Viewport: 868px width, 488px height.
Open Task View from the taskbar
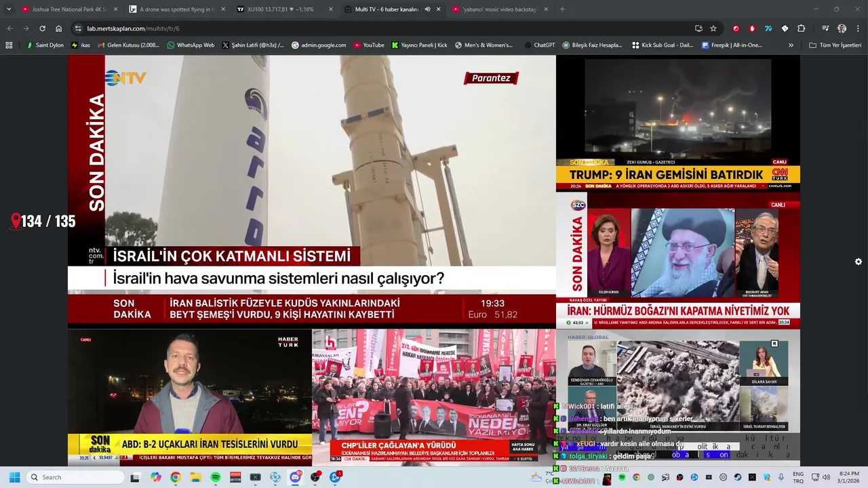click(x=135, y=477)
